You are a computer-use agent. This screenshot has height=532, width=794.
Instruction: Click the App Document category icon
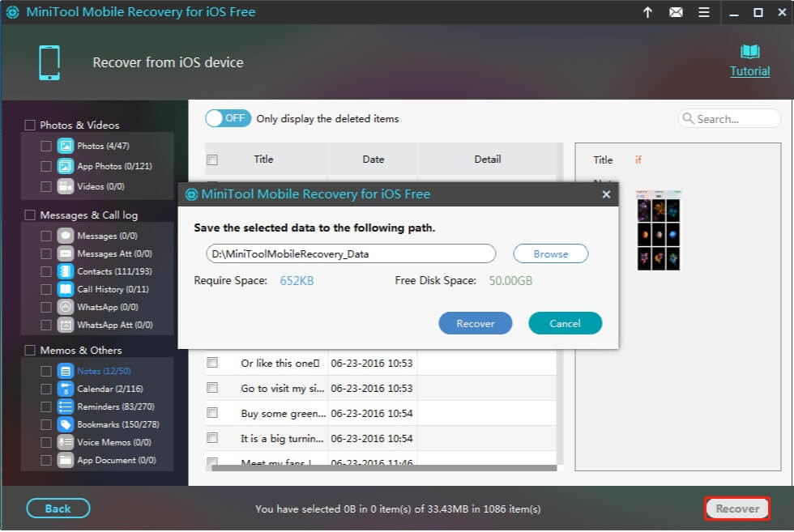66,460
